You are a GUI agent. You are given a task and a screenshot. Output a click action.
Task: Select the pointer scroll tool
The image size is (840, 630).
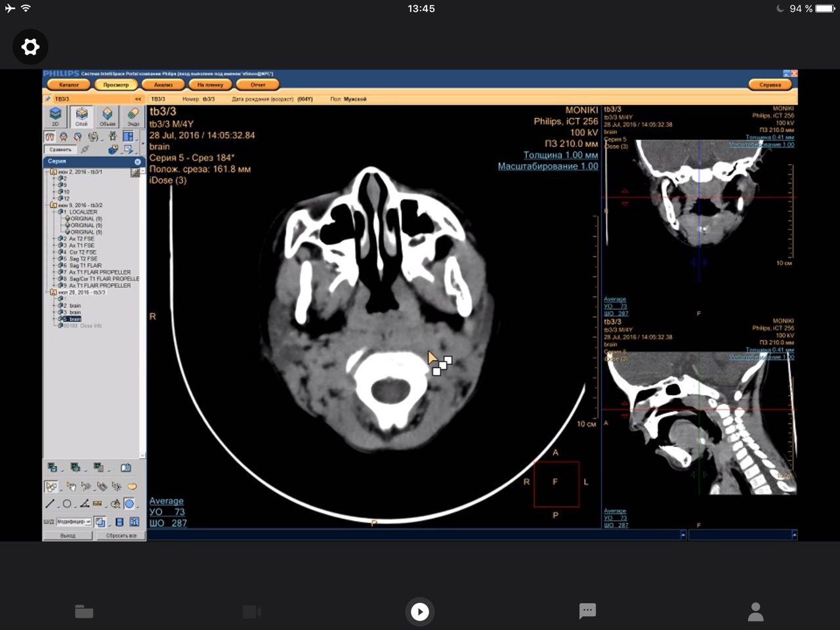tap(86, 486)
